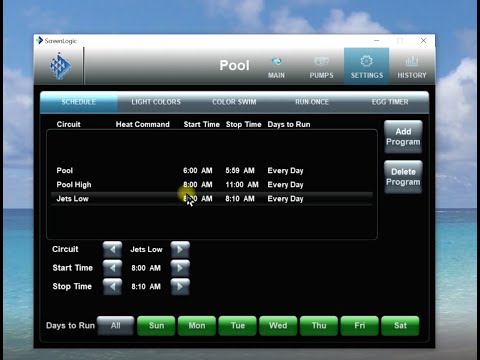Viewport: 480px width, 360px height.
Task: Close the ScreenLogic window
Action: click(x=423, y=41)
